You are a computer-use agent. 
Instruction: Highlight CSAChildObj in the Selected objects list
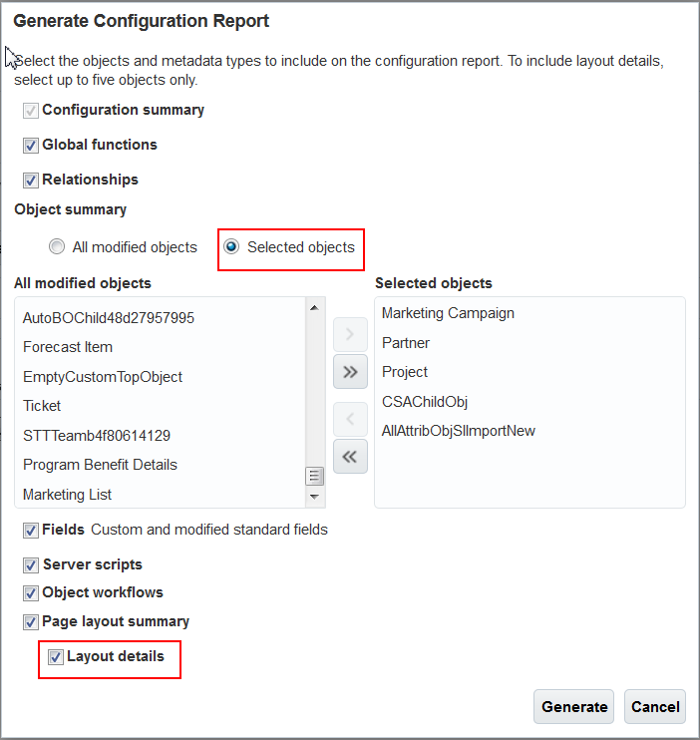425,402
